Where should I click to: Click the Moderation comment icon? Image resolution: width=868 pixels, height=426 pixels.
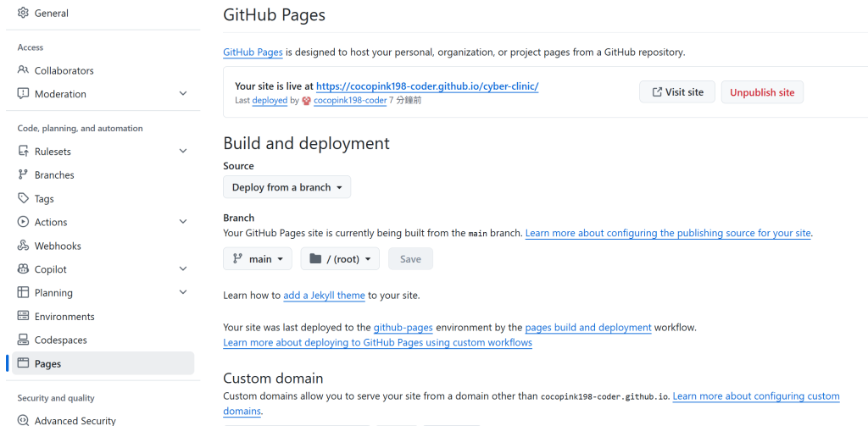point(23,93)
